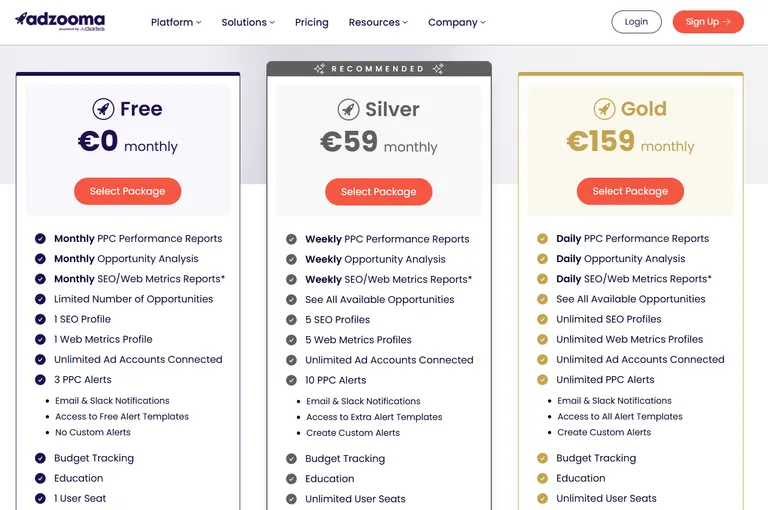The image size is (768, 510).
Task: Click the checkmark beside Weekly PPC Performance Reports
Action: click(x=291, y=239)
